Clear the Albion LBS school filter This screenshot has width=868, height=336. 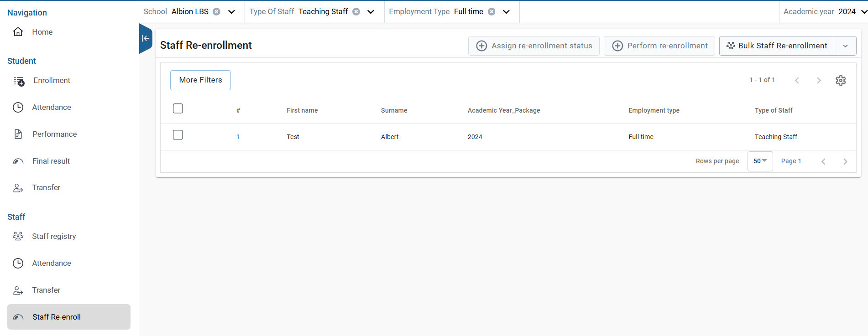pyautogui.click(x=217, y=12)
